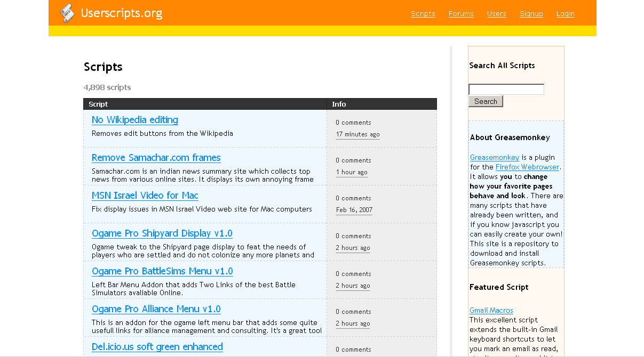Click the Signup link

coord(531,13)
